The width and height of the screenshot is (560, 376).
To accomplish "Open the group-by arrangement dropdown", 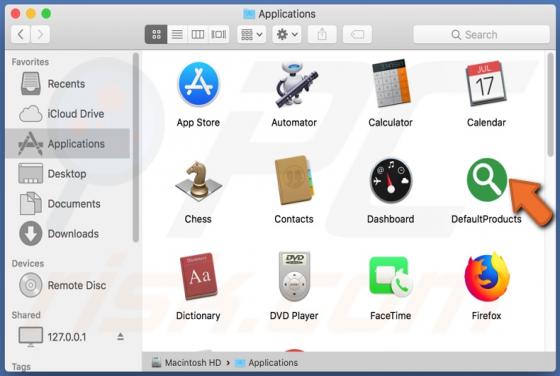I will pyautogui.click(x=252, y=34).
